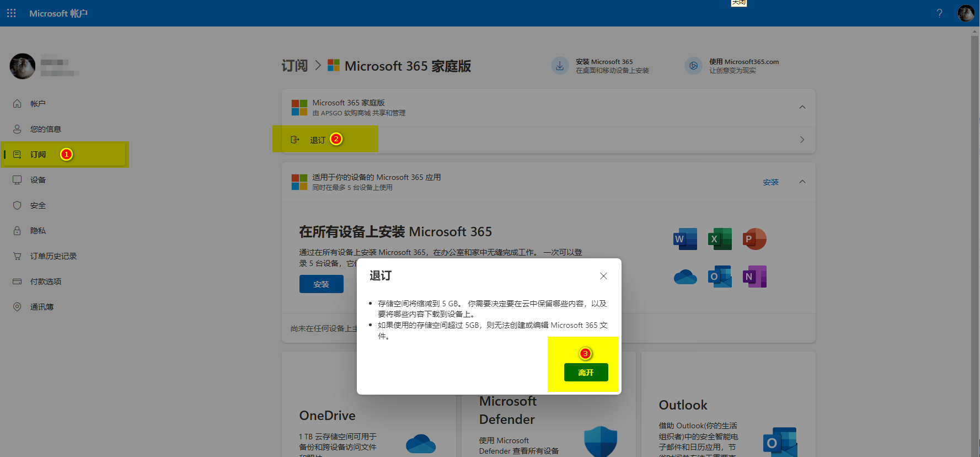
Task: Click the 订阅 breadcrumb link
Action: point(294,66)
